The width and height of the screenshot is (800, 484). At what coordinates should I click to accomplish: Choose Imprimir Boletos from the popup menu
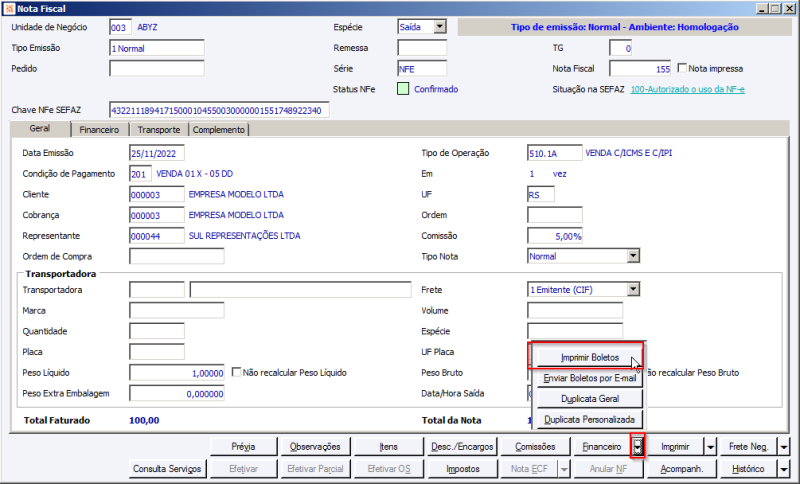click(x=590, y=358)
